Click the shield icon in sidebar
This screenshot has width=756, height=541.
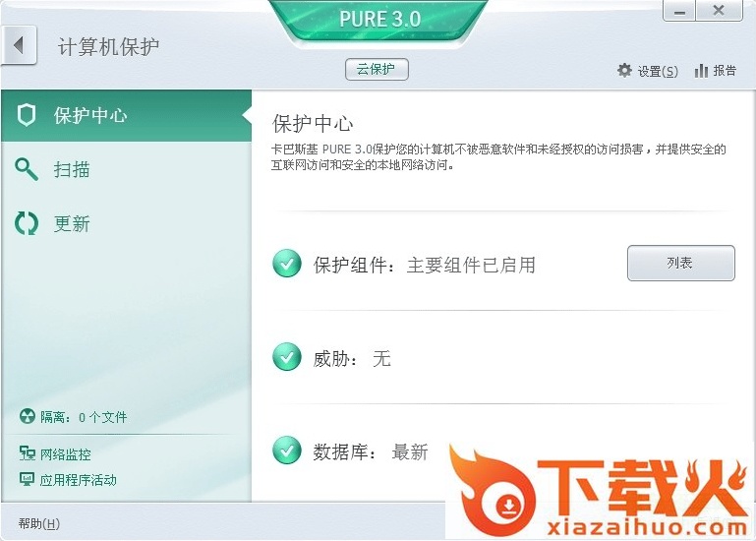[x=27, y=115]
